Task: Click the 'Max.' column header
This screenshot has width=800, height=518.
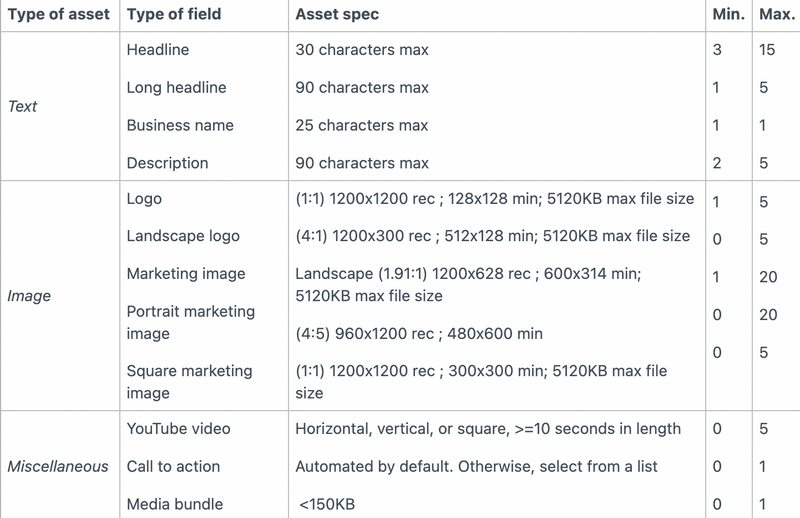Action: tap(777, 14)
